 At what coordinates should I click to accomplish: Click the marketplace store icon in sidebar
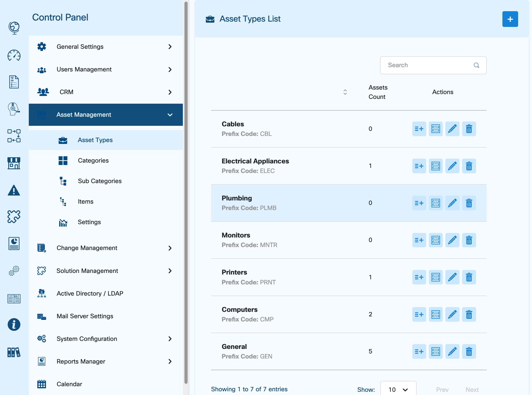tap(14, 163)
